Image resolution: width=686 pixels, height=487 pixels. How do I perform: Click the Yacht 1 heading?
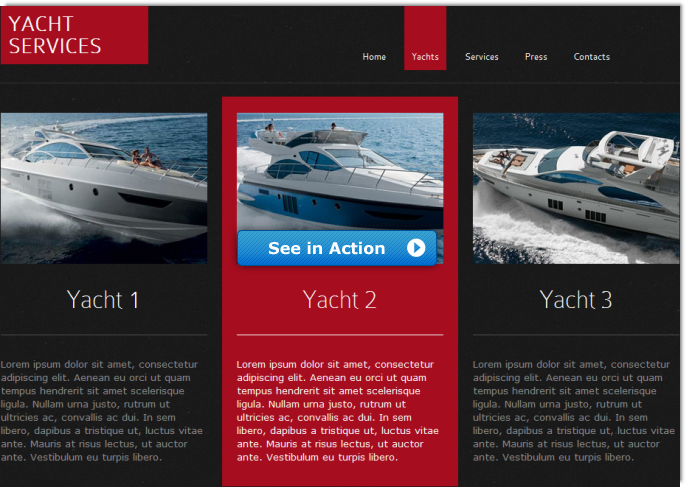coord(103,300)
